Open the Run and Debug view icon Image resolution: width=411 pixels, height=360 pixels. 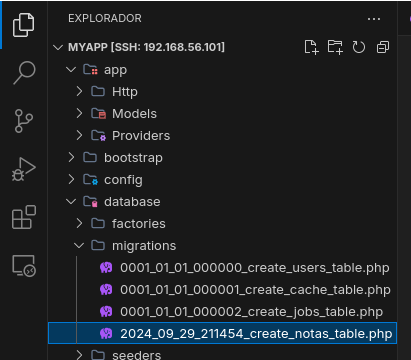coord(24,169)
